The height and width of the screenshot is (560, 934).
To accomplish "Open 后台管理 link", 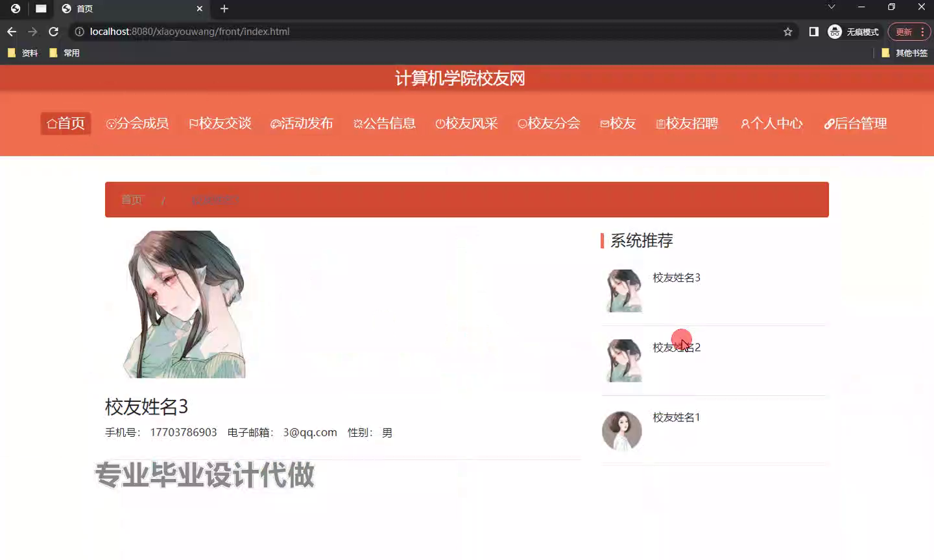I will tap(856, 123).
